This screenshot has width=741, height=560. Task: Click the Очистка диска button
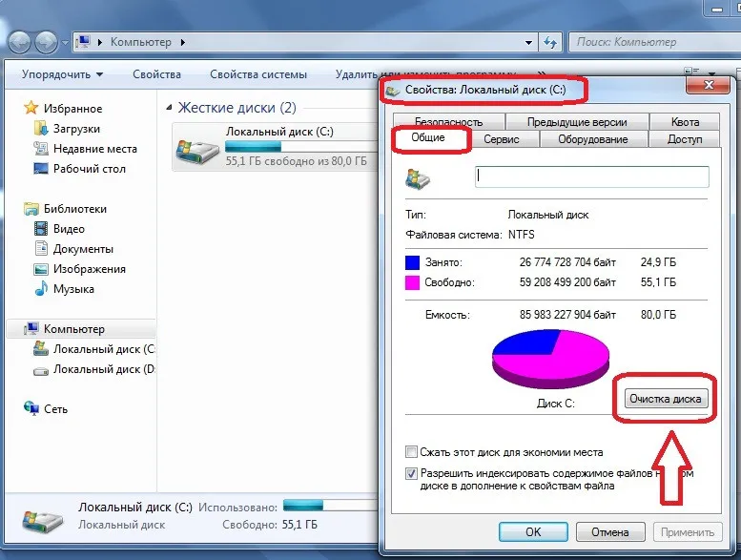coord(668,399)
